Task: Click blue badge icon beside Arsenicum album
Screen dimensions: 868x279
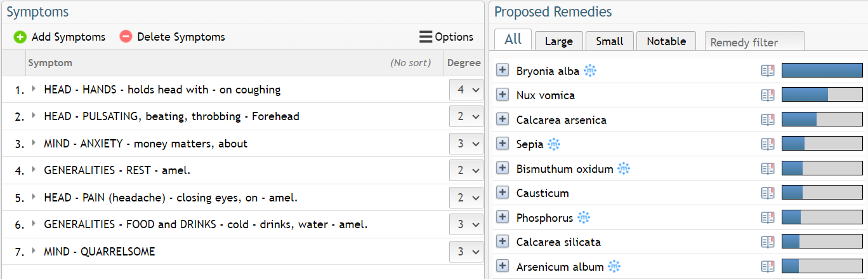Action: tap(614, 267)
